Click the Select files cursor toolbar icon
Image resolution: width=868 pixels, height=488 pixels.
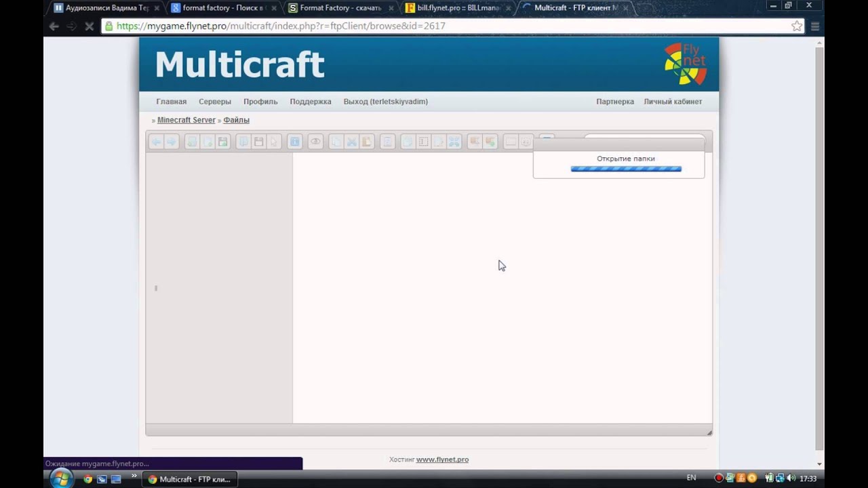(273, 142)
